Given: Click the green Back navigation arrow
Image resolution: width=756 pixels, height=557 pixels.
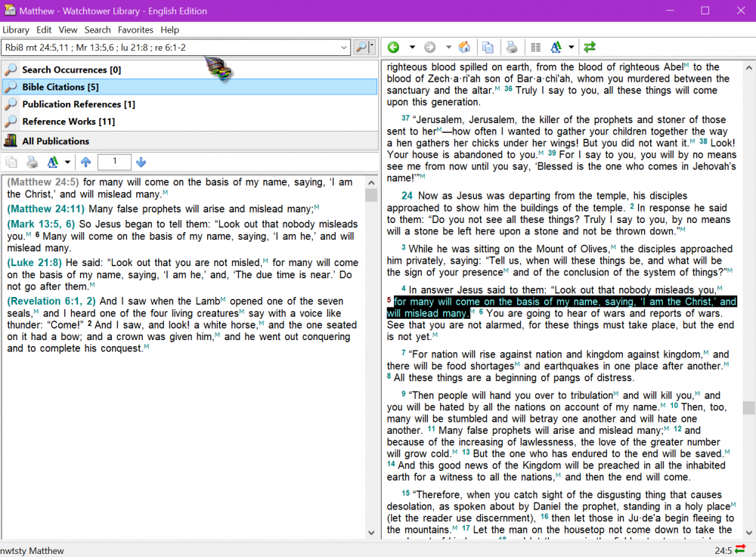Looking at the screenshot, I should point(393,48).
